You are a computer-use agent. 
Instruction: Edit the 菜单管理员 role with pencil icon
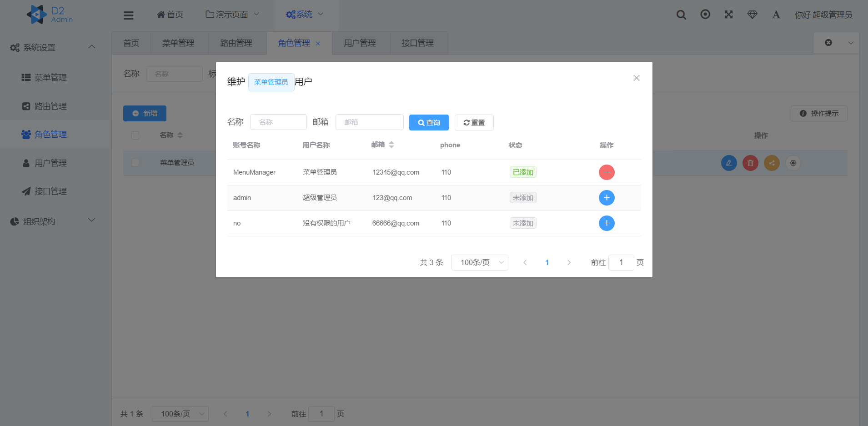tap(729, 163)
